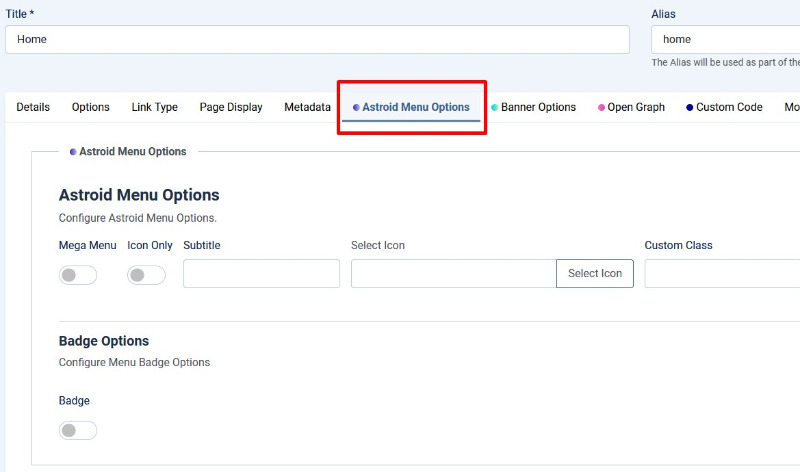
Task: Select the Astroid Menu Options tab
Action: pos(411,107)
